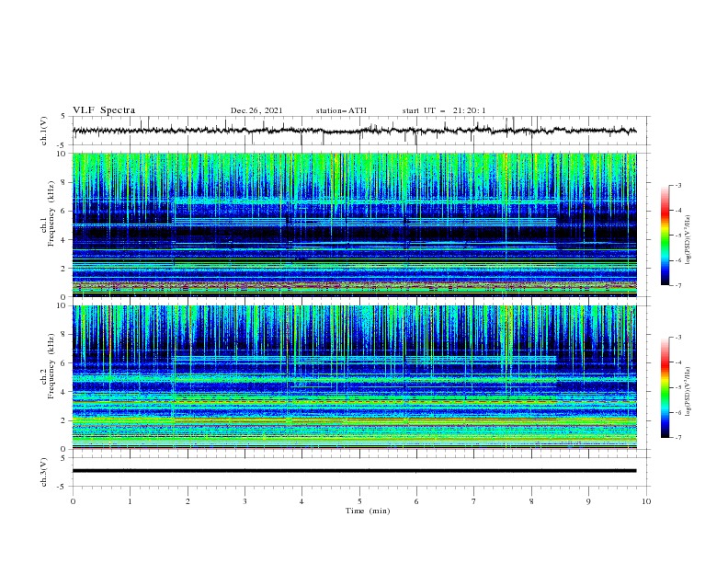The image size is (728, 563).
Task: Click the ch.1 spectrogram panel
Action: (354, 224)
